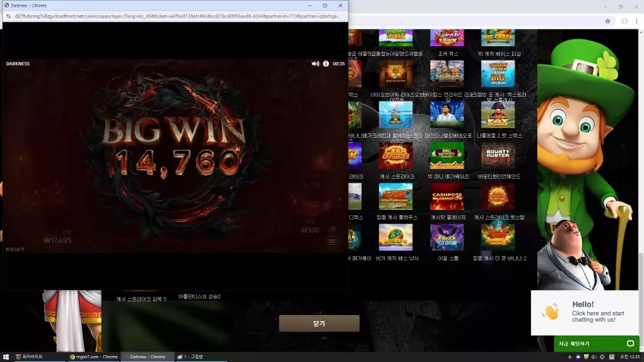Select the Eagle Storm game tile
The width and height of the screenshot is (644, 362).
coord(447,237)
